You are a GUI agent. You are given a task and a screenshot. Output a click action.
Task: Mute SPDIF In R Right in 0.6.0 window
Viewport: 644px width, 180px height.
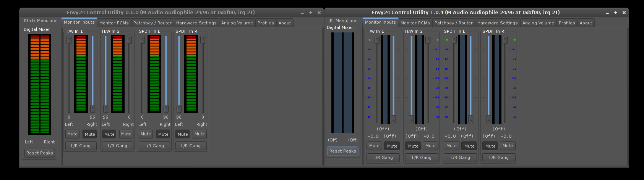coord(200,134)
